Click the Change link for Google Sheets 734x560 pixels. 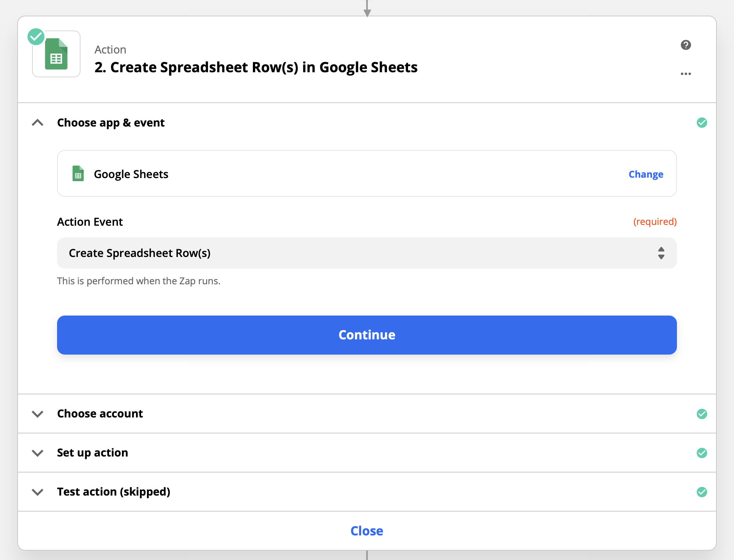pos(646,174)
